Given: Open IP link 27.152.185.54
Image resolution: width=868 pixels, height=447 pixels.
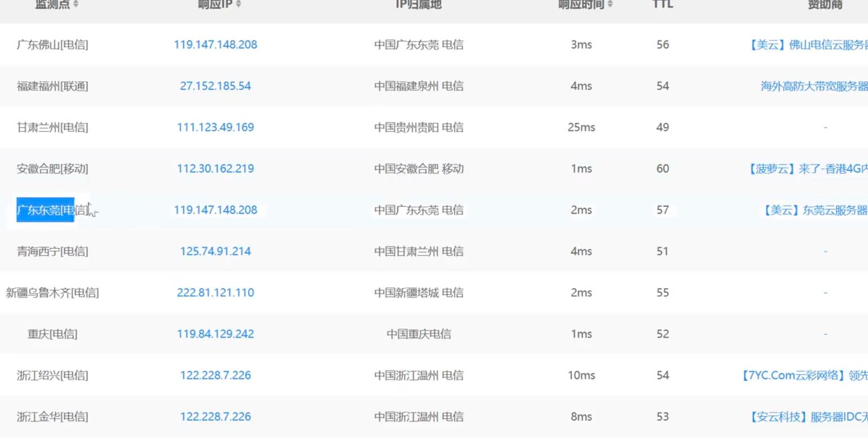Looking at the screenshot, I should [x=215, y=86].
